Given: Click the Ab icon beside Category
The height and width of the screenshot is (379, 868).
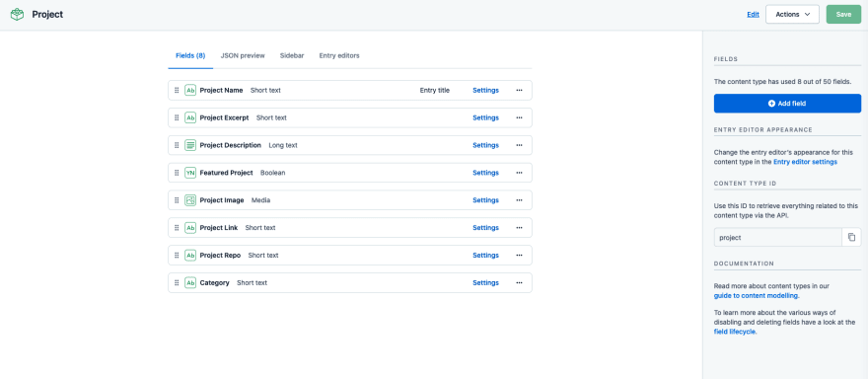Looking at the screenshot, I should 190,283.
